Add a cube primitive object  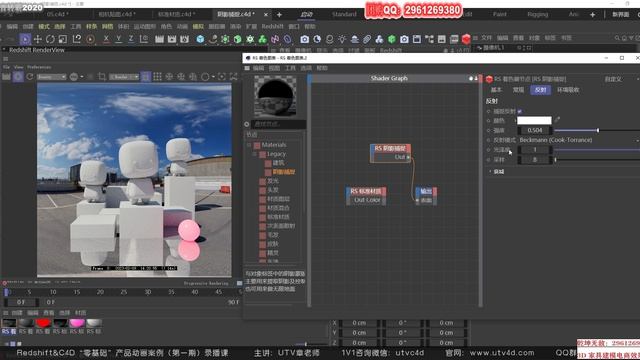click(200, 39)
